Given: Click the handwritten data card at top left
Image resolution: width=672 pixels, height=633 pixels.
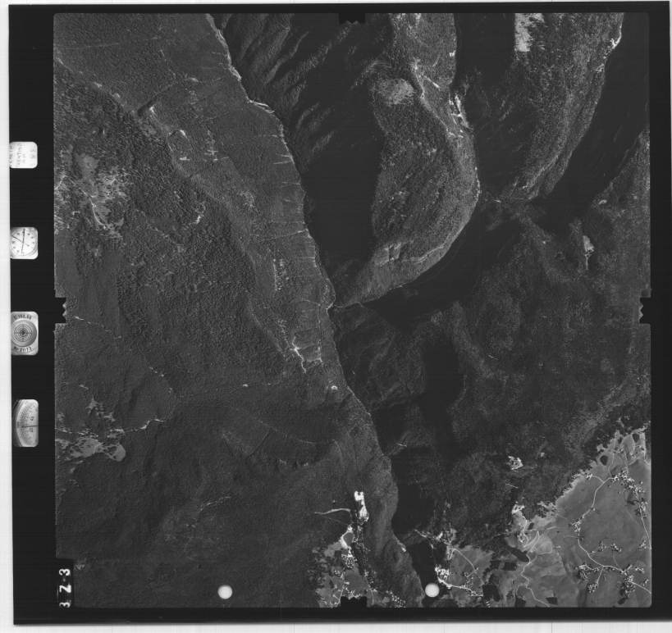Looking at the screenshot, I should point(23,154).
